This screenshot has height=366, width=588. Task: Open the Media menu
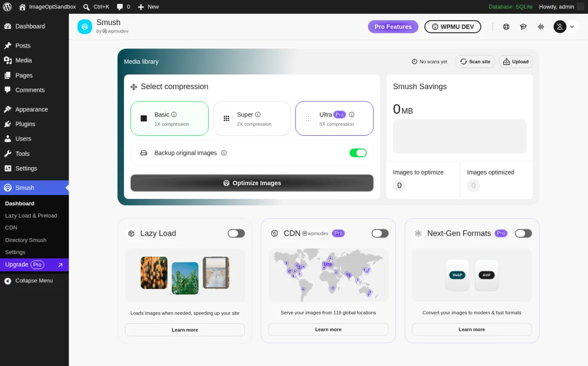click(x=34, y=60)
